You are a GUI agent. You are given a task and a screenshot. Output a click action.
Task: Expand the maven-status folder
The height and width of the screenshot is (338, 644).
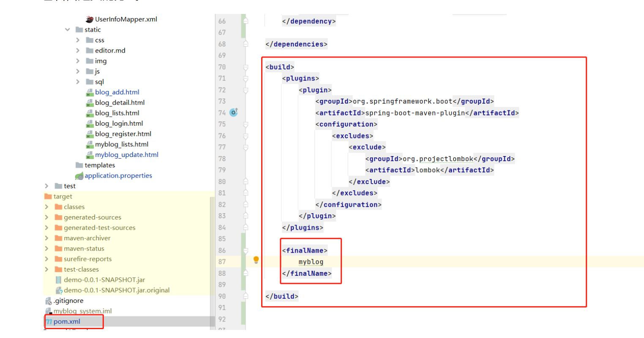[46, 249]
